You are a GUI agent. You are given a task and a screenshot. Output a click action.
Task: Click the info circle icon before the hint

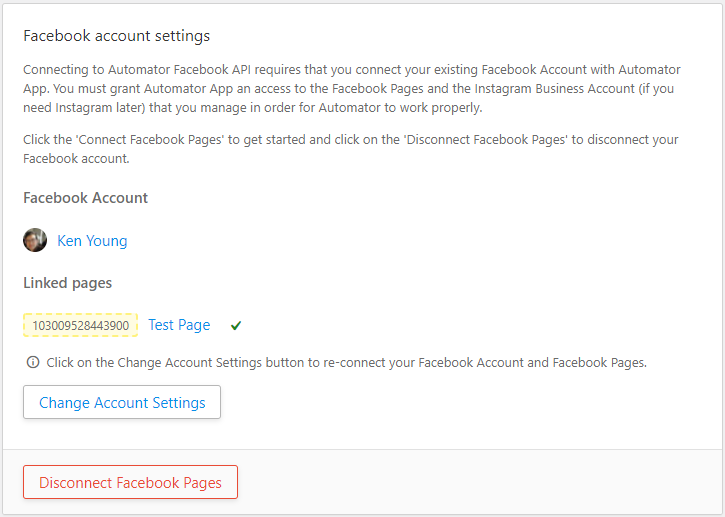33,362
